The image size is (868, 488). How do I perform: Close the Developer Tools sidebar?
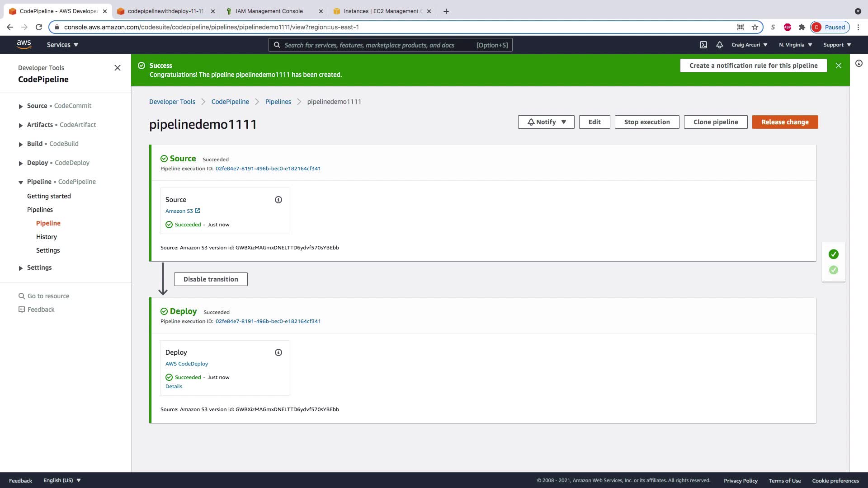[x=118, y=68]
